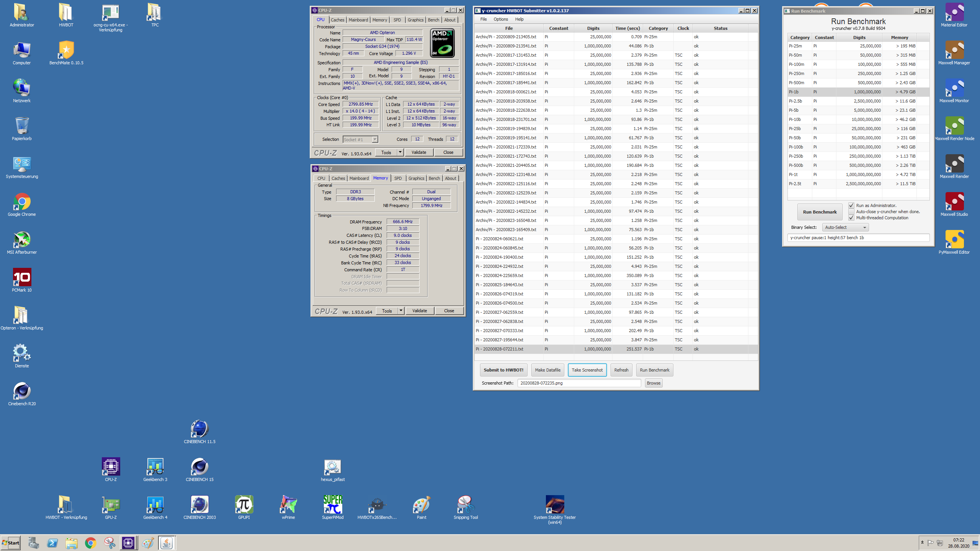The height and width of the screenshot is (551, 980).
Task: Toggle Auto-close y-cruncher when done checkbox
Action: click(851, 212)
